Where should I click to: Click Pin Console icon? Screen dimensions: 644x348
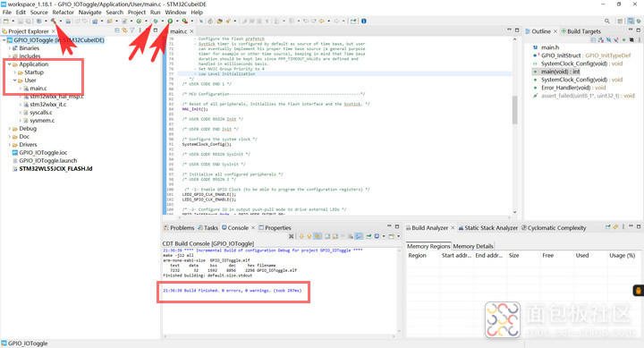[369, 236]
